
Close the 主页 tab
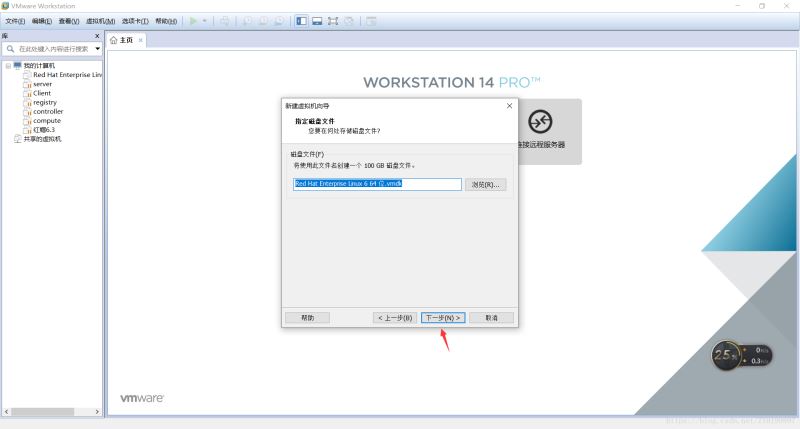click(140, 40)
